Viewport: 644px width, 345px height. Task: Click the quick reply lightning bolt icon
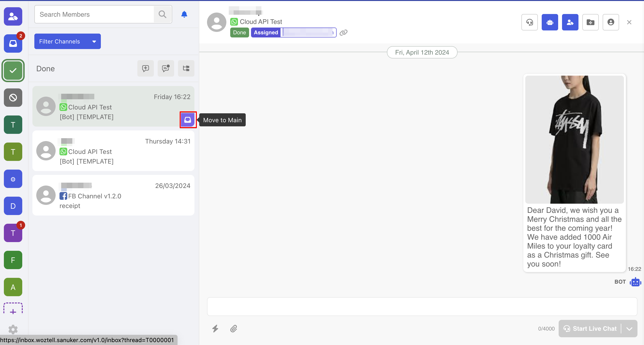(215, 328)
